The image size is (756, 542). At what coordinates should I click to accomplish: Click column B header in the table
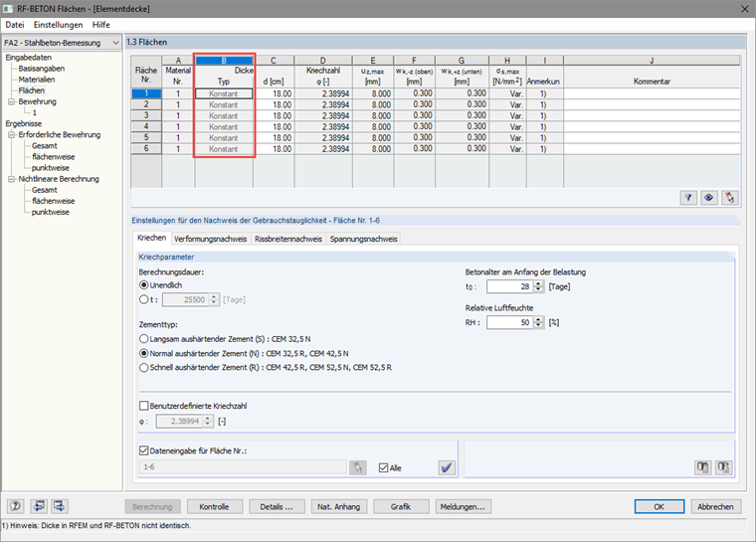point(224,61)
